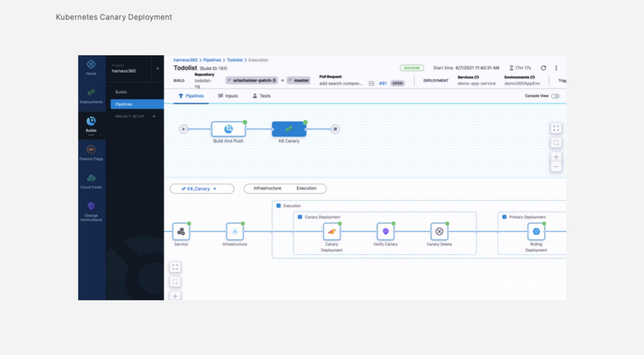
Task: Click the 17m 17s duration
Action: pos(523,68)
